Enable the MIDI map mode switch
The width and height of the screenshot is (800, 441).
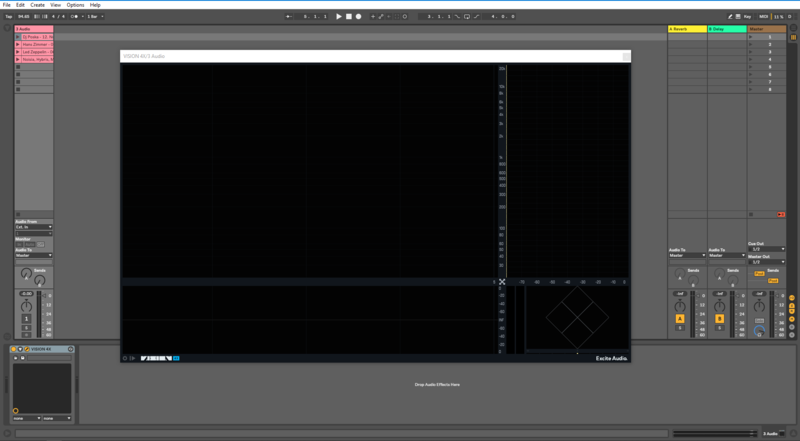point(762,16)
